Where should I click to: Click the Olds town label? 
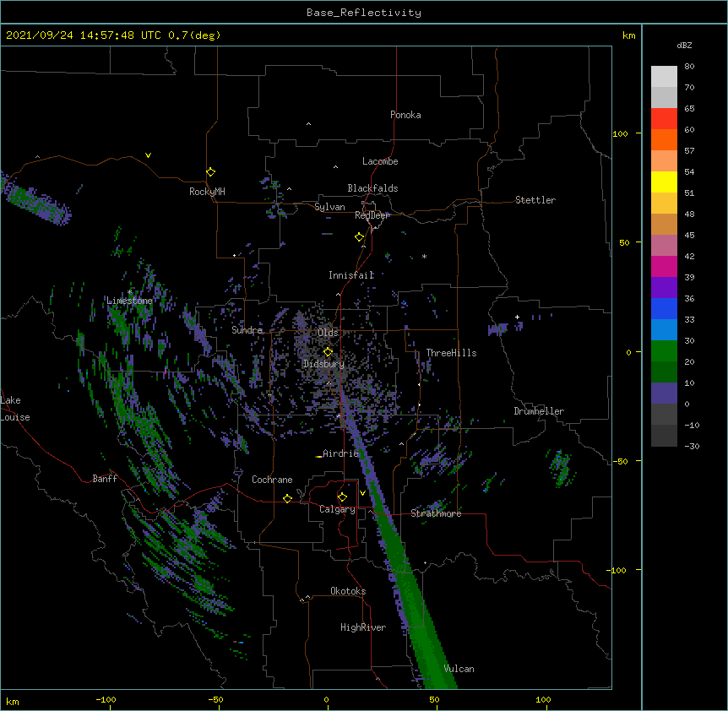328,333
